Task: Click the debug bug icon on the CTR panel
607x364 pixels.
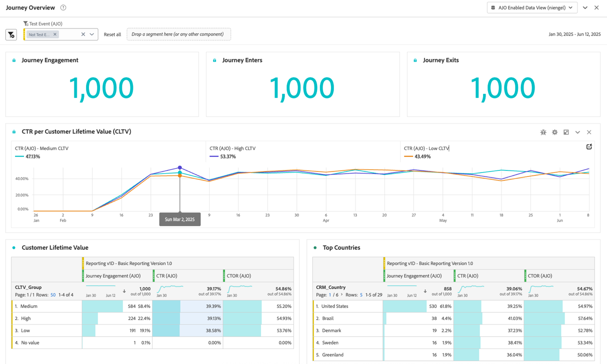Action: coord(543,132)
